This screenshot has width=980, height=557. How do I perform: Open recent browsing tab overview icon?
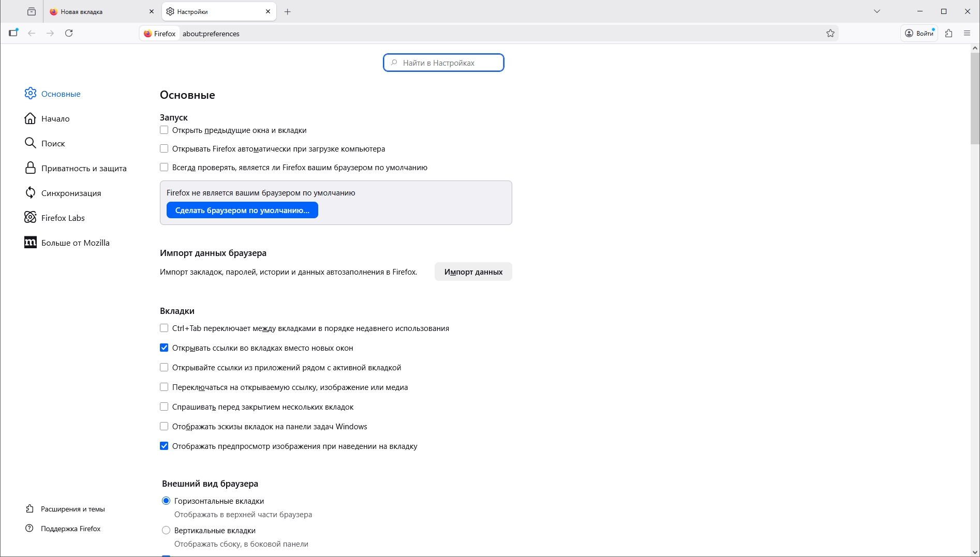click(x=32, y=11)
